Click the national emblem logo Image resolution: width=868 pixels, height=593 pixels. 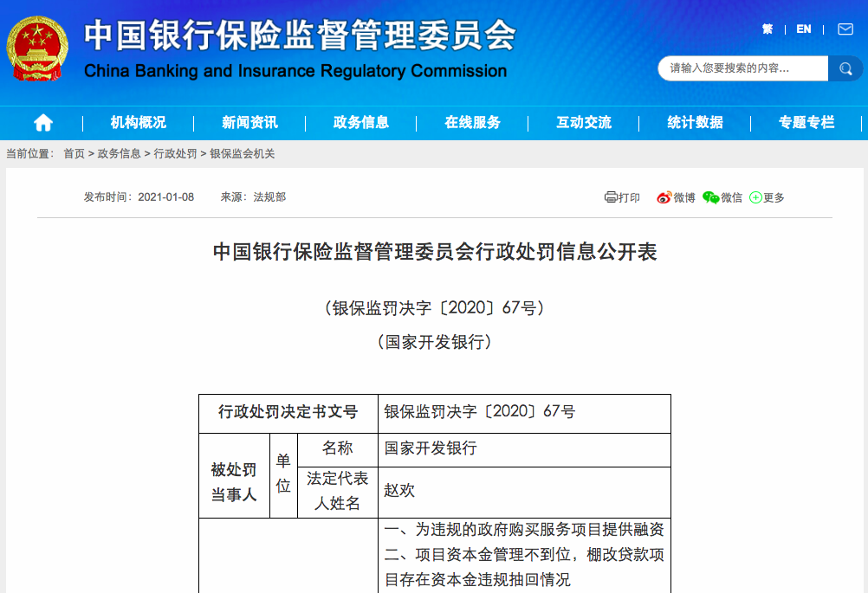(37, 48)
